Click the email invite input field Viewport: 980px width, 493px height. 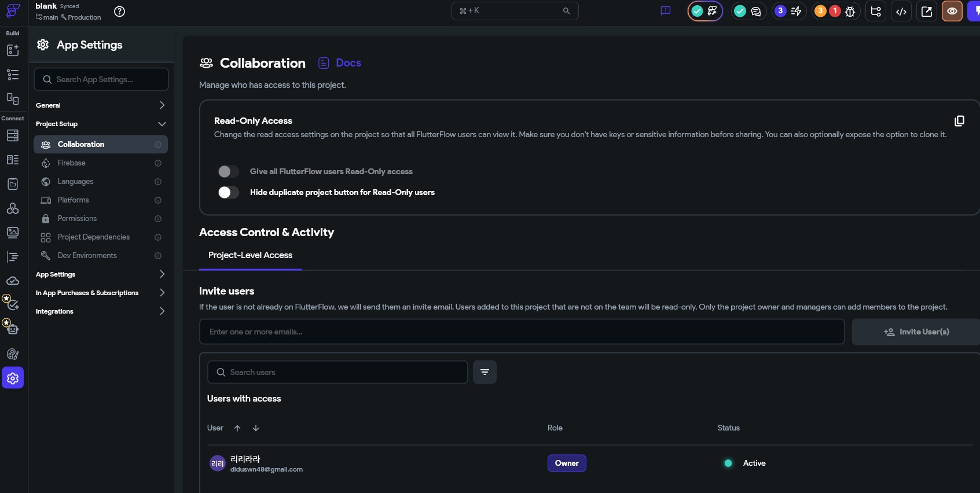[x=522, y=332]
